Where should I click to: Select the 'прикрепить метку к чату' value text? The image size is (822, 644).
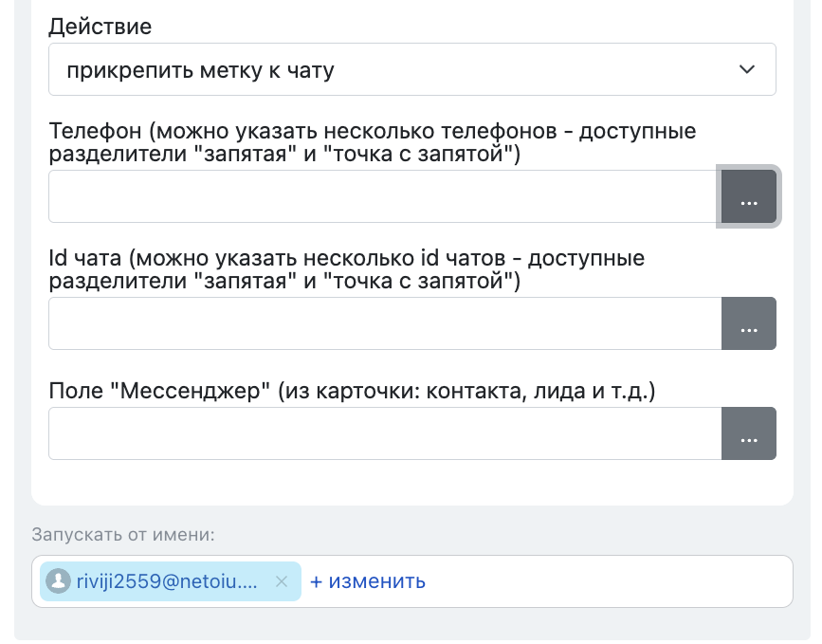tap(200, 70)
